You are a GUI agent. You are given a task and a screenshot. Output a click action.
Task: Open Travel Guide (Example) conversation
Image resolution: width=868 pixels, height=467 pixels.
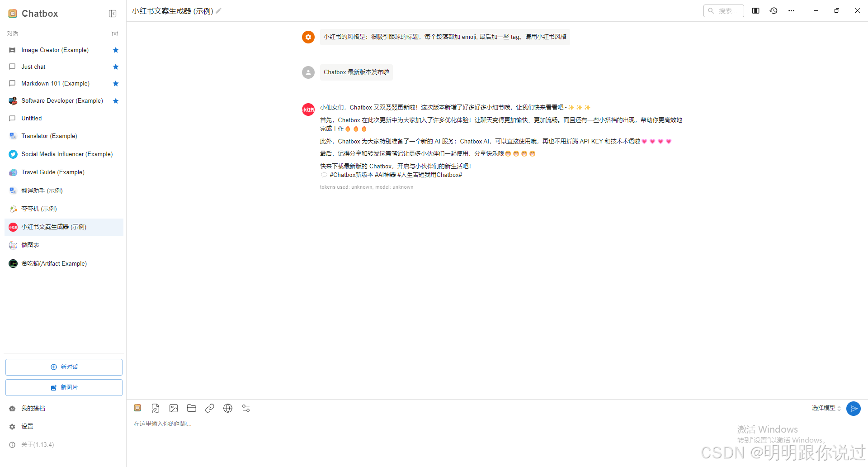(64, 172)
